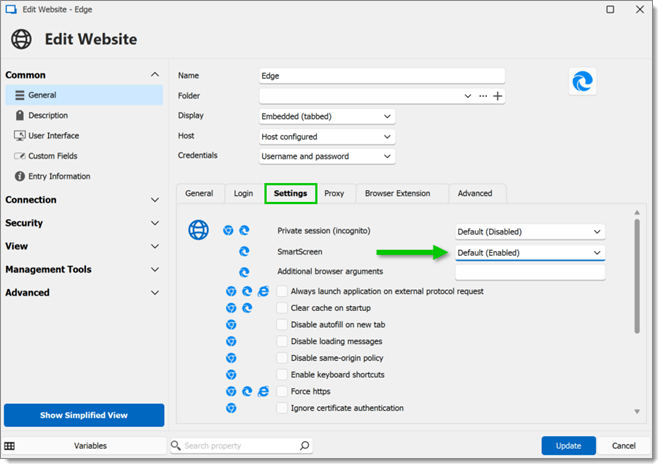This screenshot has height=469, width=663.
Task: Click the search magnifier icon in property search
Action: point(304,445)
